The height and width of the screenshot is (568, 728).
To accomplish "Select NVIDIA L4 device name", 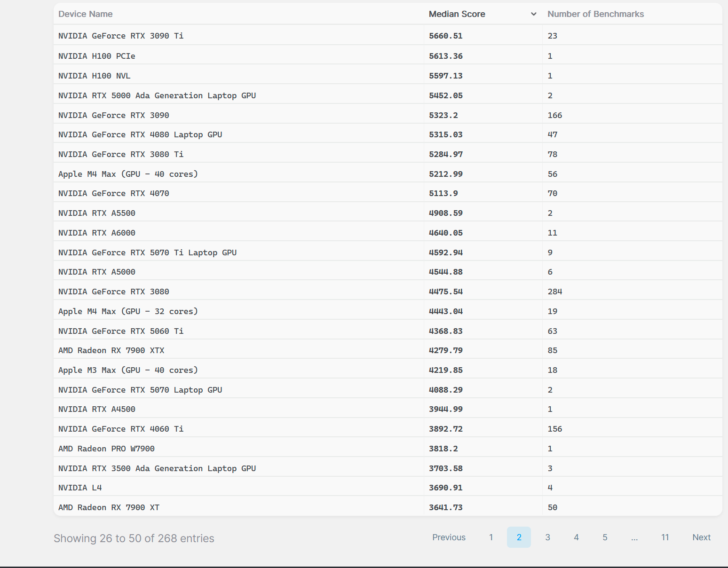I will [80, 488].
